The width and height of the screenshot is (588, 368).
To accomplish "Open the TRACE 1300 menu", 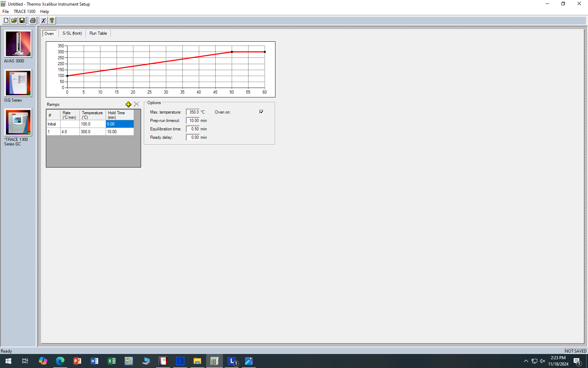I will pos(24,12).
